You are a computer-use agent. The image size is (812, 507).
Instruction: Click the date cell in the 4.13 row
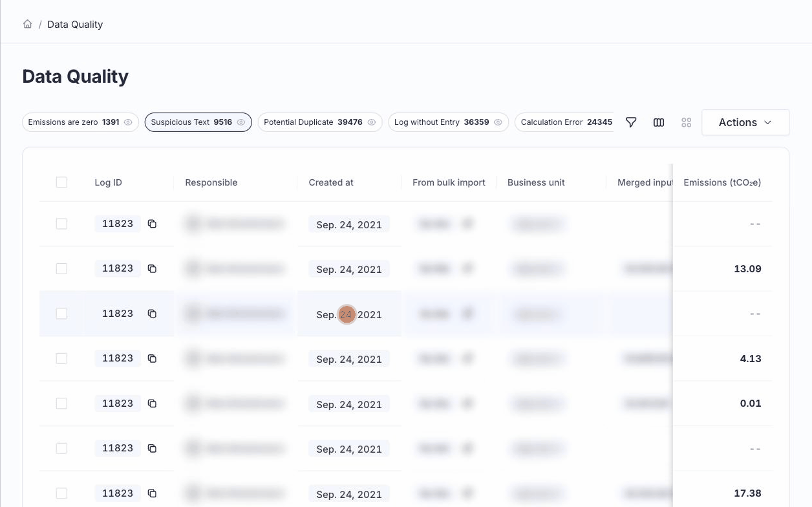tap(349, 360)
